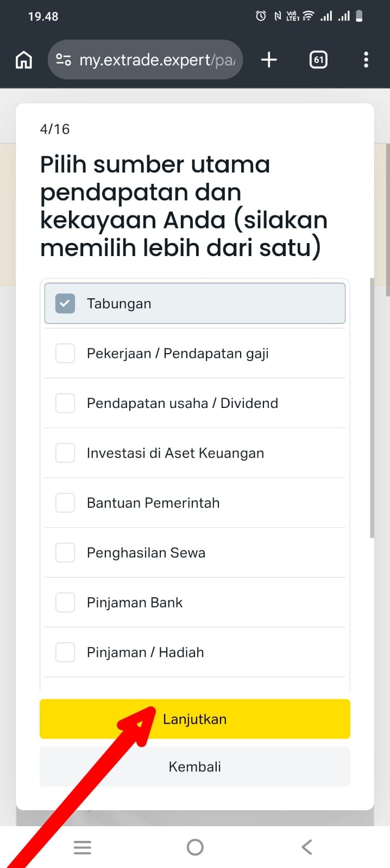Open the tab switcher showing 61 tabs
The height and width of the screenshot is (868, 390).
(318, 60)
